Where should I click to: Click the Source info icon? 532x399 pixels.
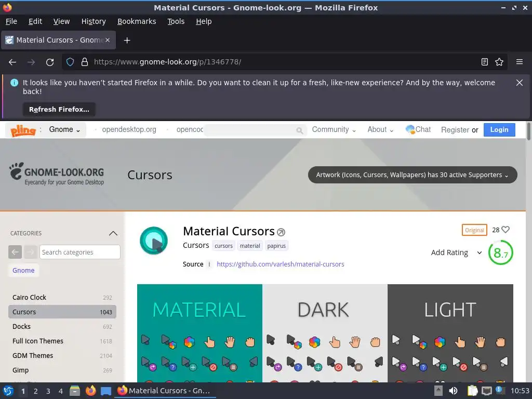click(209, 264)
